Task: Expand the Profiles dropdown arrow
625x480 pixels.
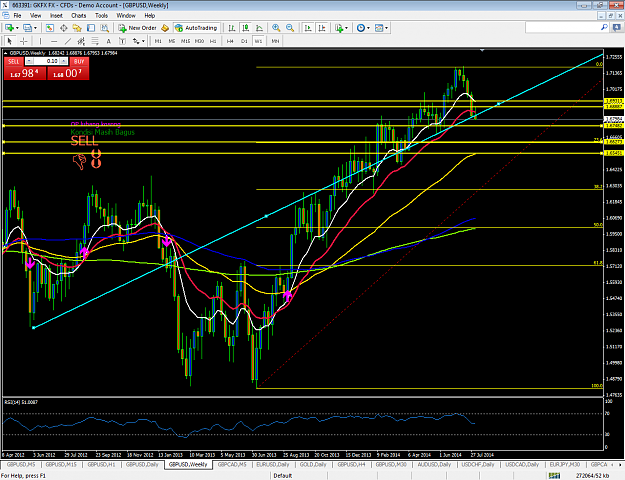Action: [x=35, y=28]
